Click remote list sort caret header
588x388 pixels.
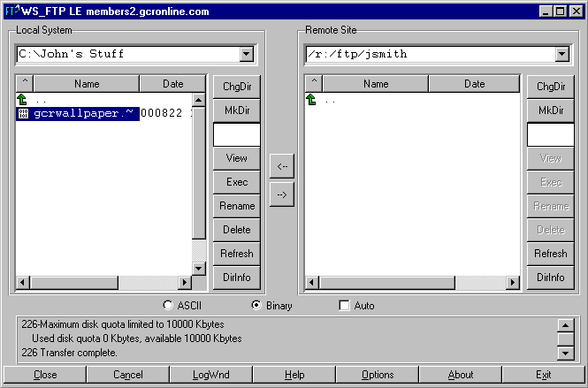314,83
